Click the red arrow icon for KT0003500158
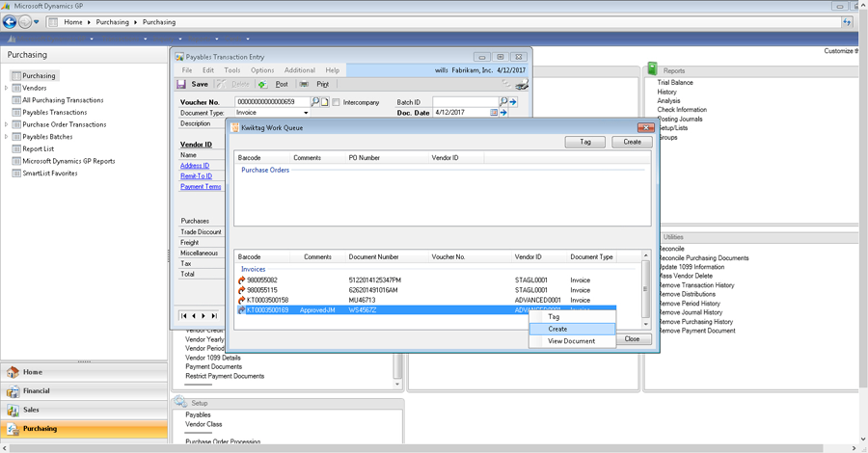868x453 pixels. coord(241,301)
